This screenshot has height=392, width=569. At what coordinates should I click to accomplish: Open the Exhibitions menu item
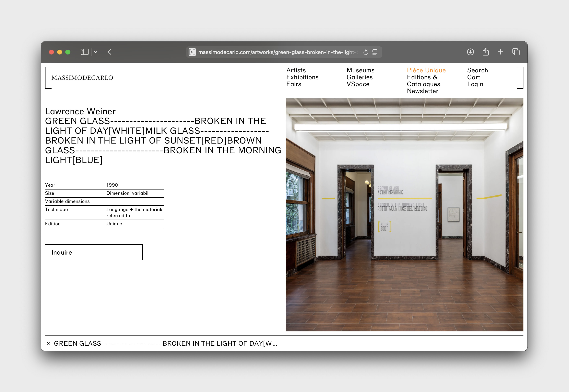(x=302, y=77)
